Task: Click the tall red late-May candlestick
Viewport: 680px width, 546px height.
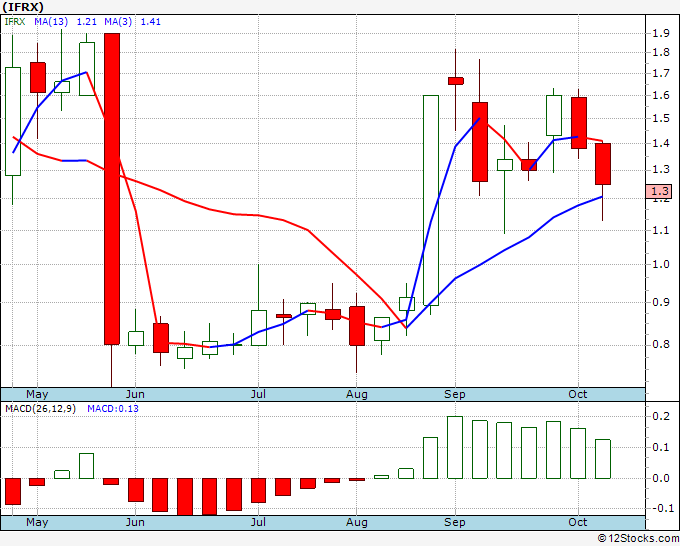Action: (112, 189)
